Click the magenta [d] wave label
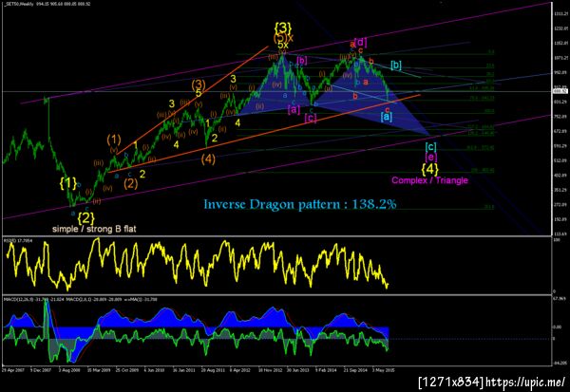This screenshot has height=392, width=570. point(361,42)
